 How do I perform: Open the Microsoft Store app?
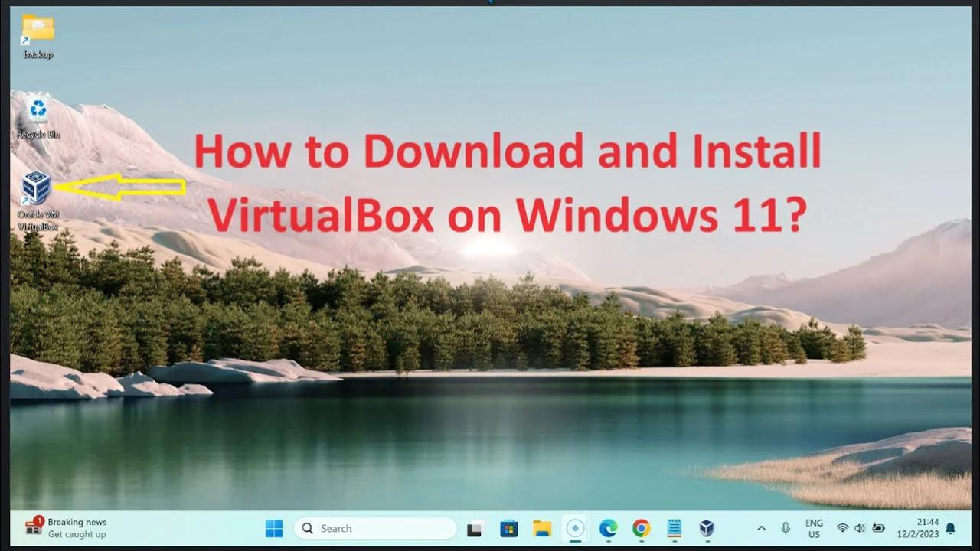508,528
